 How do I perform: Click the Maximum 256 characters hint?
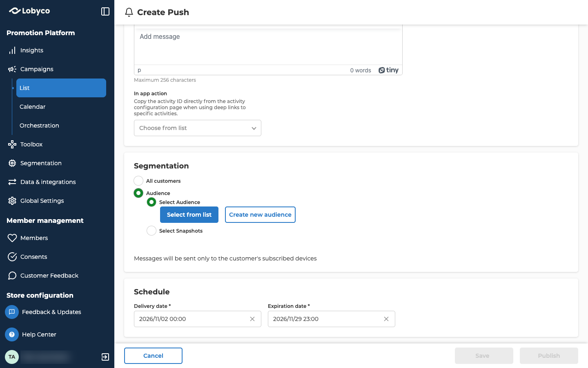(165, 80)
